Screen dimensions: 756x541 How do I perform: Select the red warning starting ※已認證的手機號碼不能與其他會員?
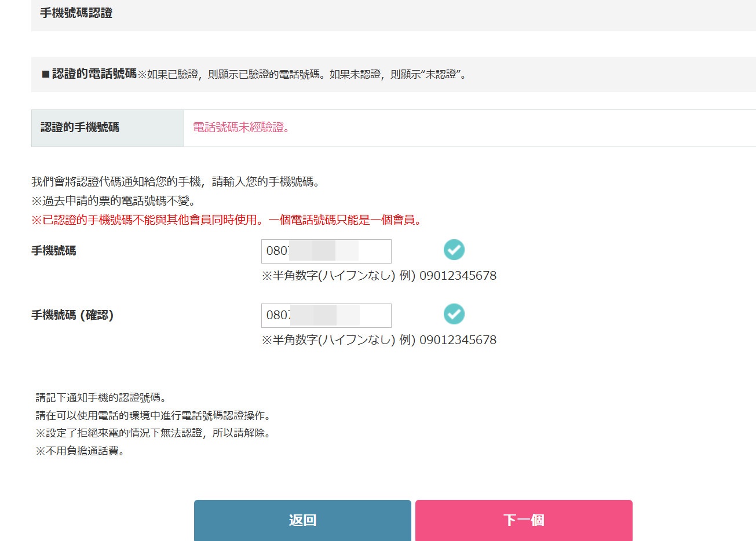228,220
